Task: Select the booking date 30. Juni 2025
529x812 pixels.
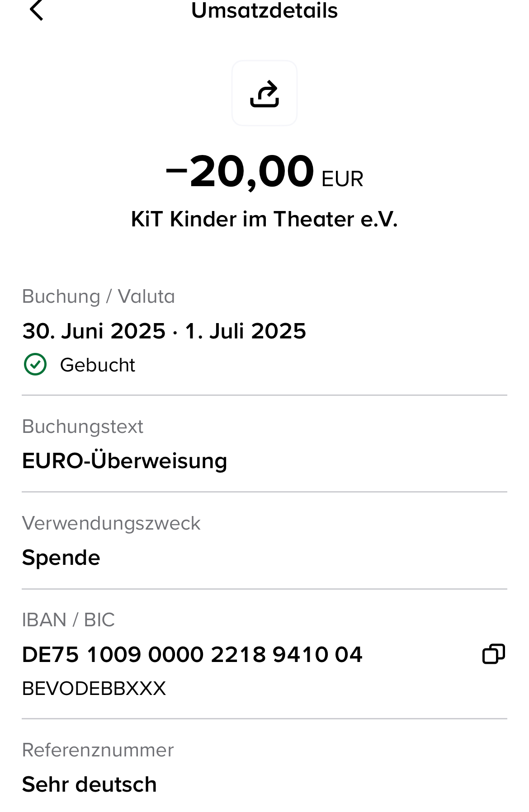Action: pyautogui.click(x=94, y=331)
